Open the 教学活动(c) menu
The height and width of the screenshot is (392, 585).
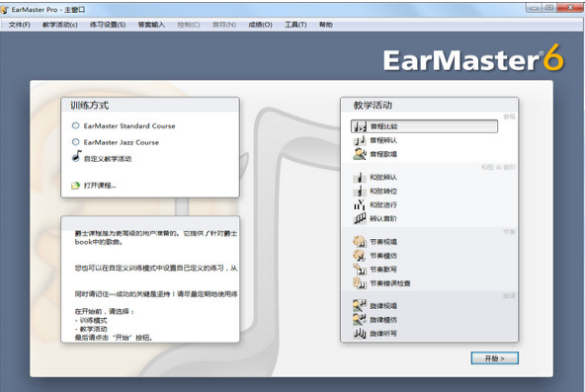[x=60, y=25]
